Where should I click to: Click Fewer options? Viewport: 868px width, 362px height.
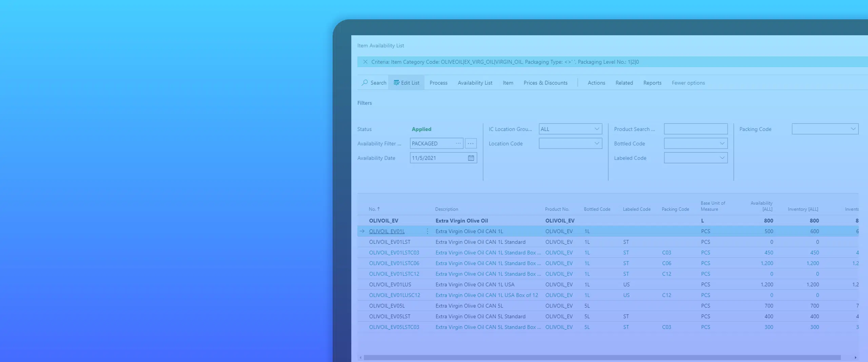tap(688, 83)
